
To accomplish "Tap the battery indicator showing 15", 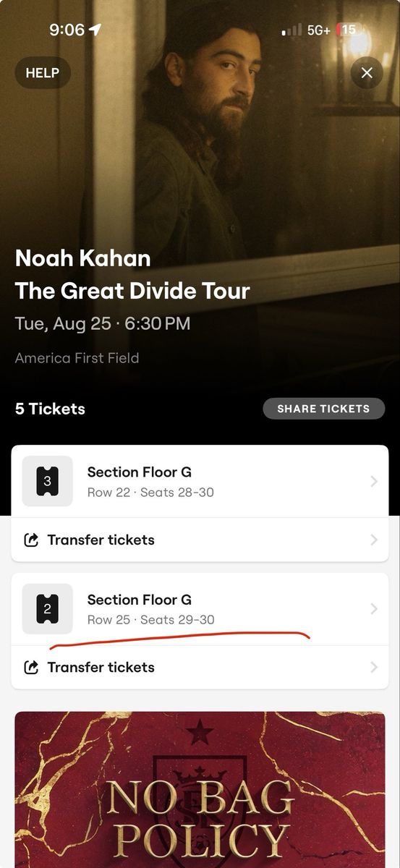I will tap(347, 30).
